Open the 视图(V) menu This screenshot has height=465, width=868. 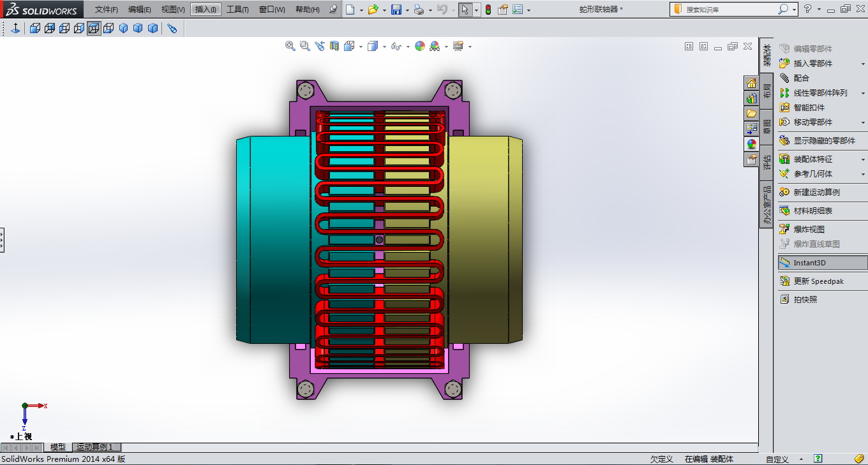[173, 10]
